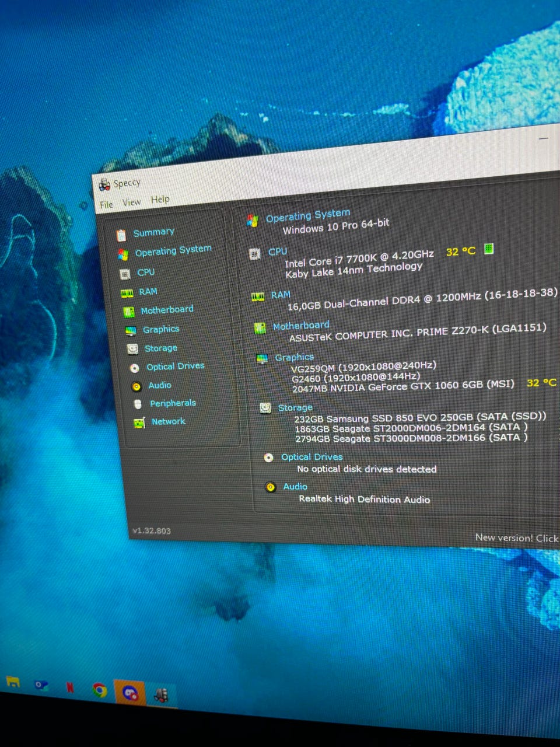Click the Storage heading in summary pane
The image size is (560, 747).
coord(295,407)
